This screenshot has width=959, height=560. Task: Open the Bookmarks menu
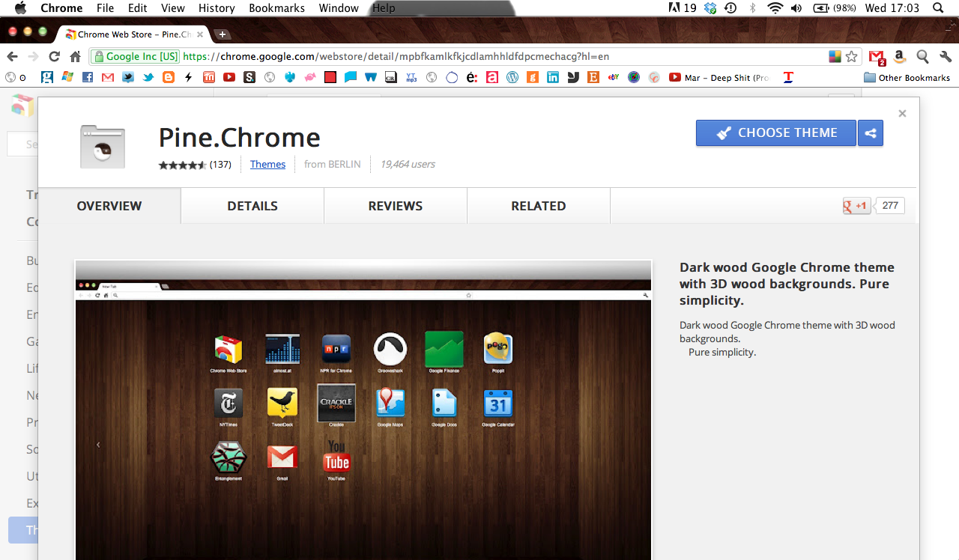(x=276, y=8)
